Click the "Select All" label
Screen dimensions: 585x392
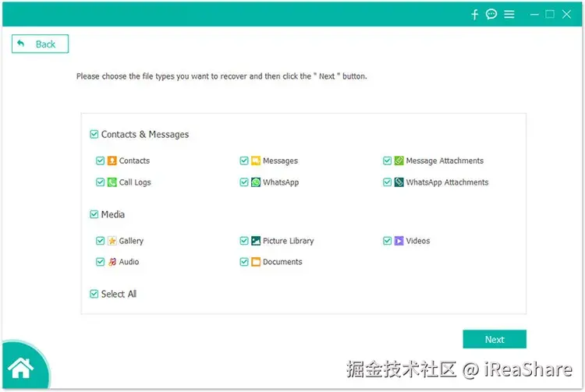point(119,294)
